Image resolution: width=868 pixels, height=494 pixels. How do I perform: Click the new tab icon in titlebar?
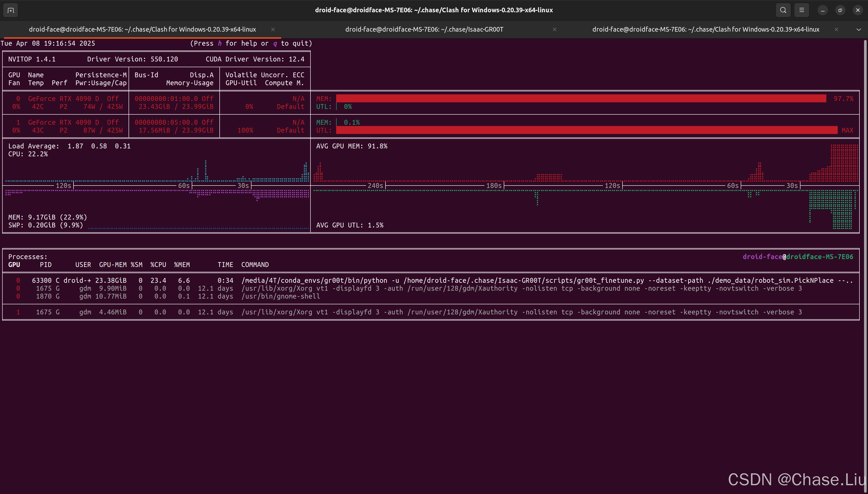(x=11, y=10)
